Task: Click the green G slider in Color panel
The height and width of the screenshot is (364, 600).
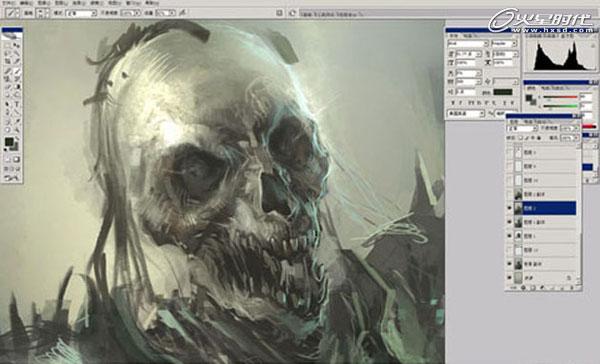Action: click(561, 106)
